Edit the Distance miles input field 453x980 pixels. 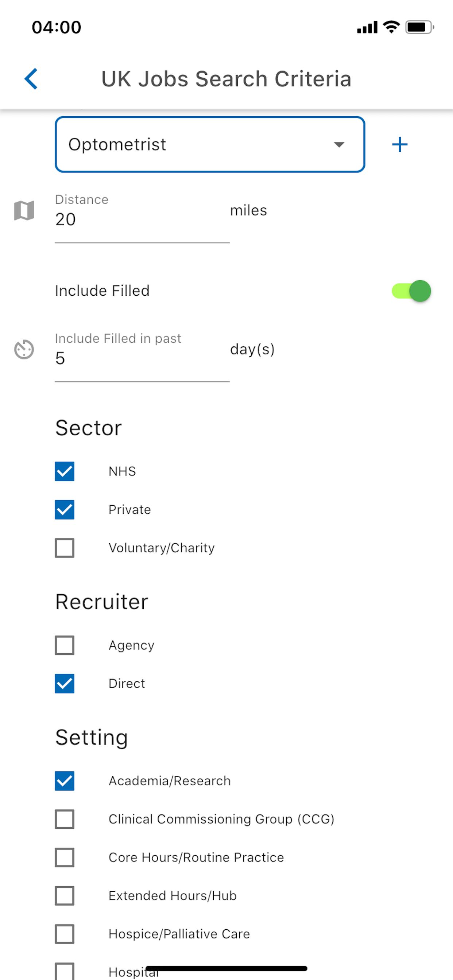pos(142,218)
